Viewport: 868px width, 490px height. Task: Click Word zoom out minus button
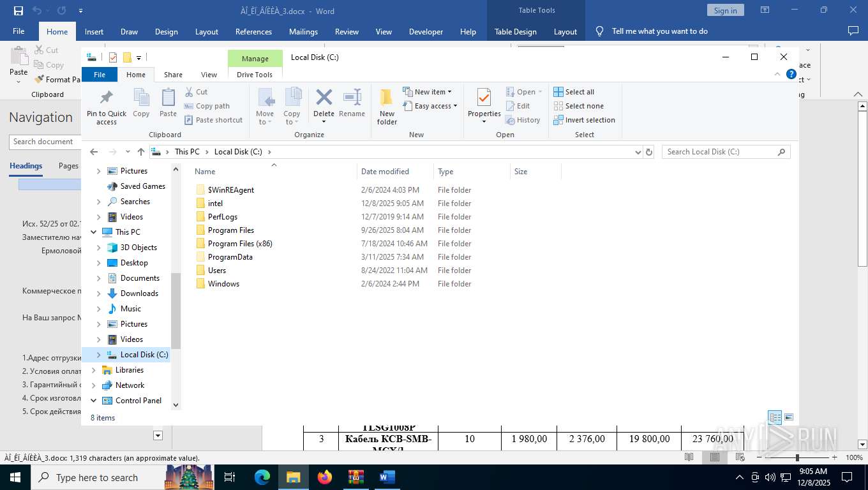coord(759,457)
